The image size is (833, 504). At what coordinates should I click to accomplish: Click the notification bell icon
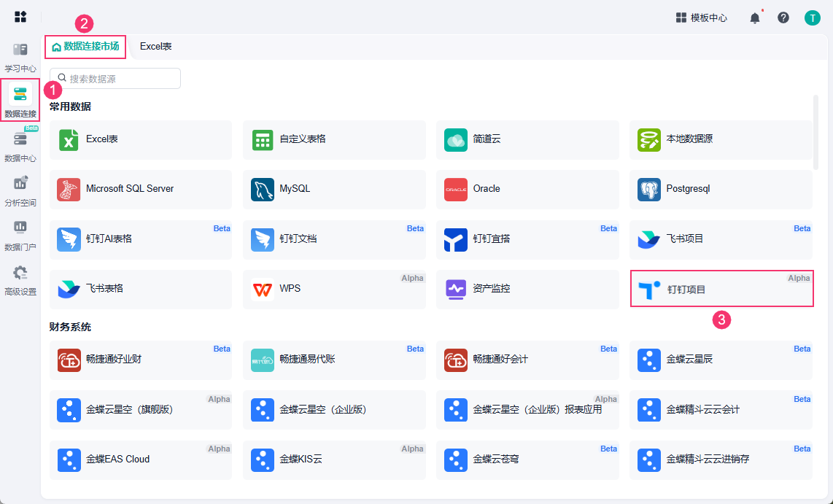point(755,18)
